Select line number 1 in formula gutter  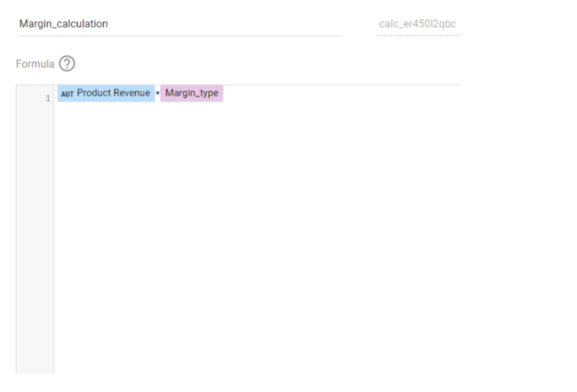point(48,98)
